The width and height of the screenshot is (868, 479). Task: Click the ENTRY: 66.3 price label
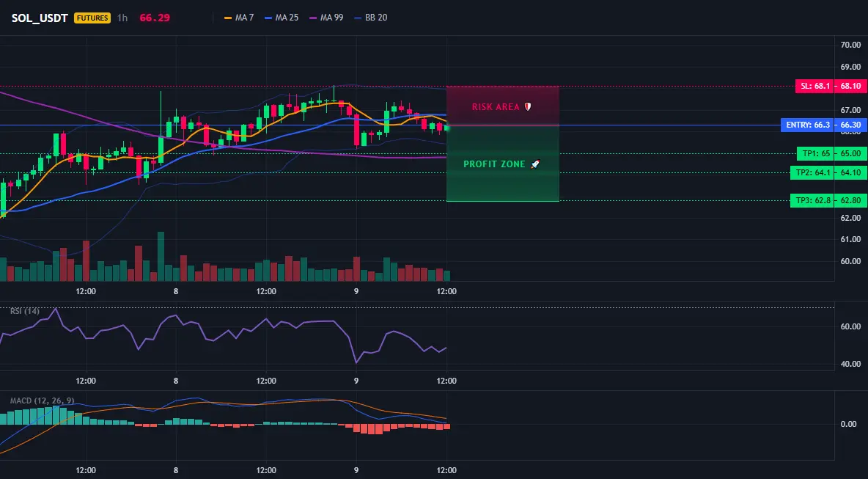pos(807,125)
